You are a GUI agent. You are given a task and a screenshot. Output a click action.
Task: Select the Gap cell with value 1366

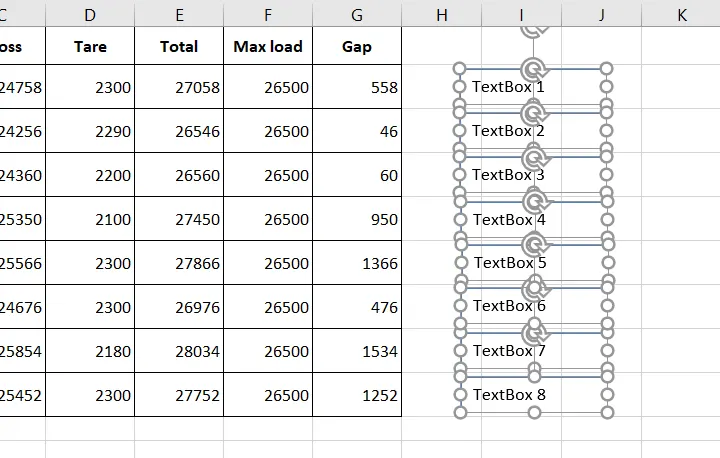(x=357, y=264)
